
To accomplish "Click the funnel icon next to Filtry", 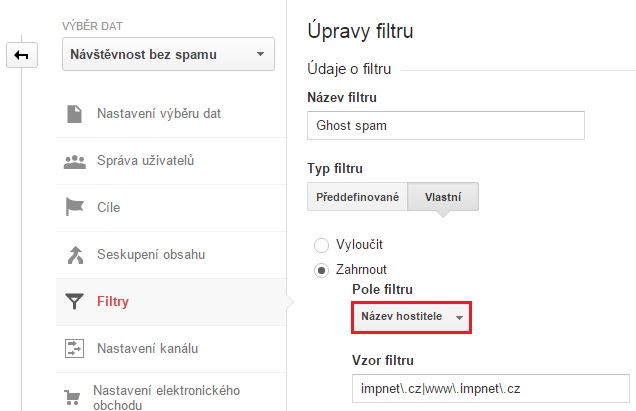I will click(x=74, y=301).
